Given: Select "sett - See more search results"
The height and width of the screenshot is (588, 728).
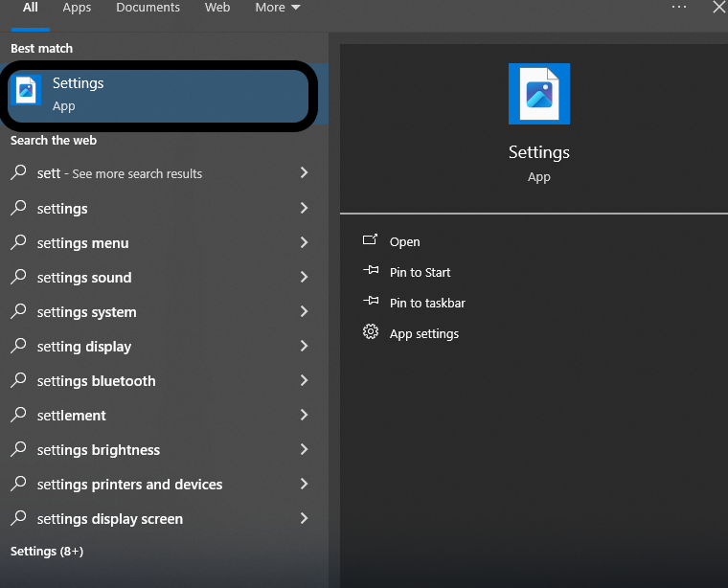Looking at the screenshot, I should click(x=120, y=174).
